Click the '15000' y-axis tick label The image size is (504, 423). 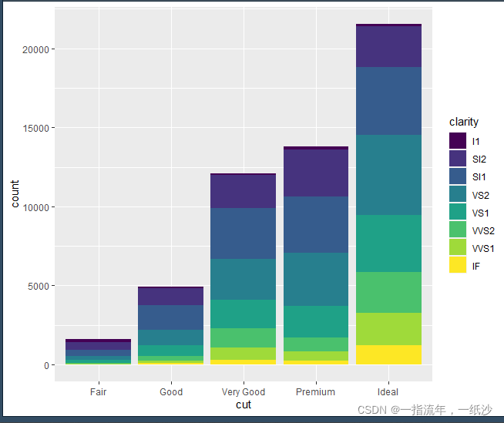point(35,129)
